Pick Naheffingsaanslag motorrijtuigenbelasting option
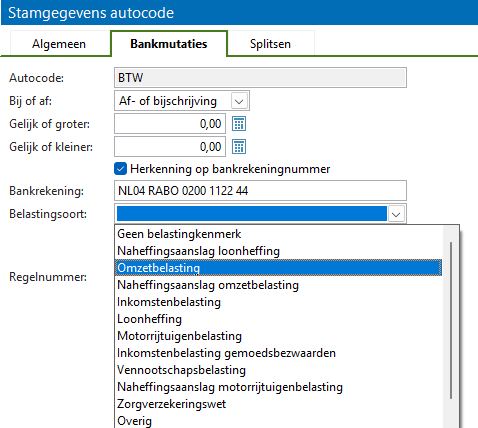Viewport: 478px width, 428px height. (x=278, y=387)
